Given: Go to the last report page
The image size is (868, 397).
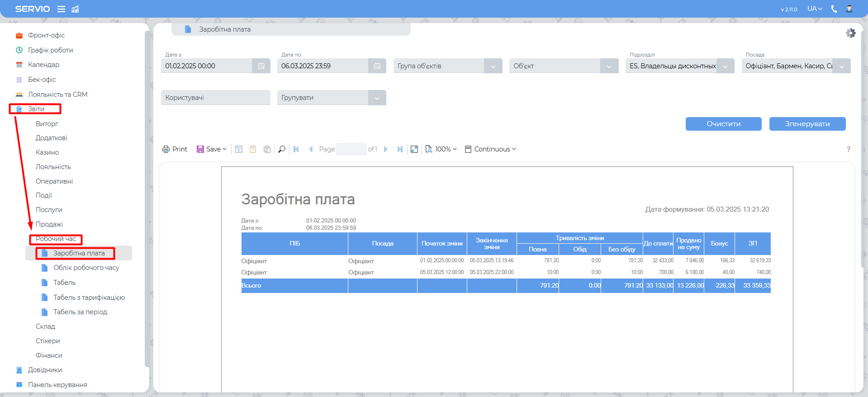Looking at the screenshot, I should pyautogui.click(x=400, y=149).
